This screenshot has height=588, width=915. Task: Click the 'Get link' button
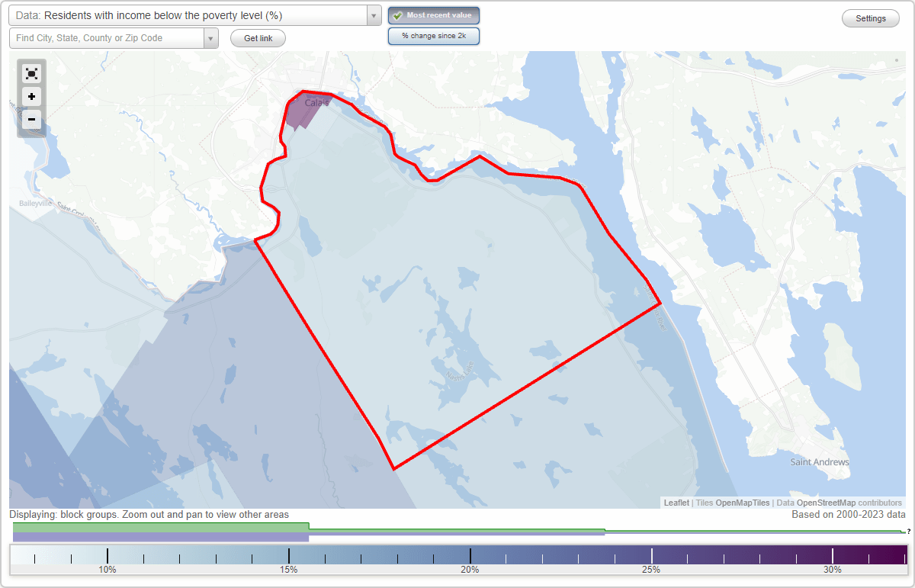[257, 37]
